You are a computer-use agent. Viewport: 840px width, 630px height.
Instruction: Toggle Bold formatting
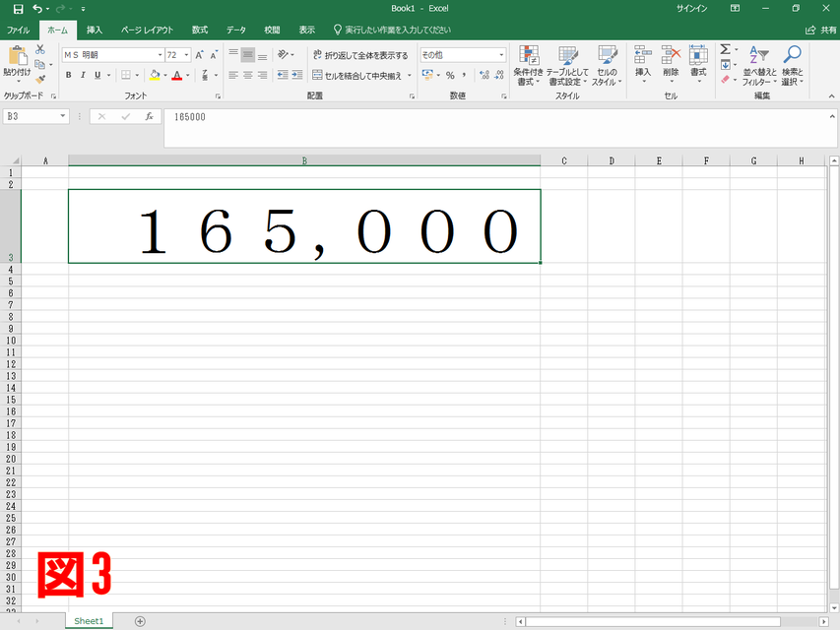pyautogui.click(x=69, y=75)
